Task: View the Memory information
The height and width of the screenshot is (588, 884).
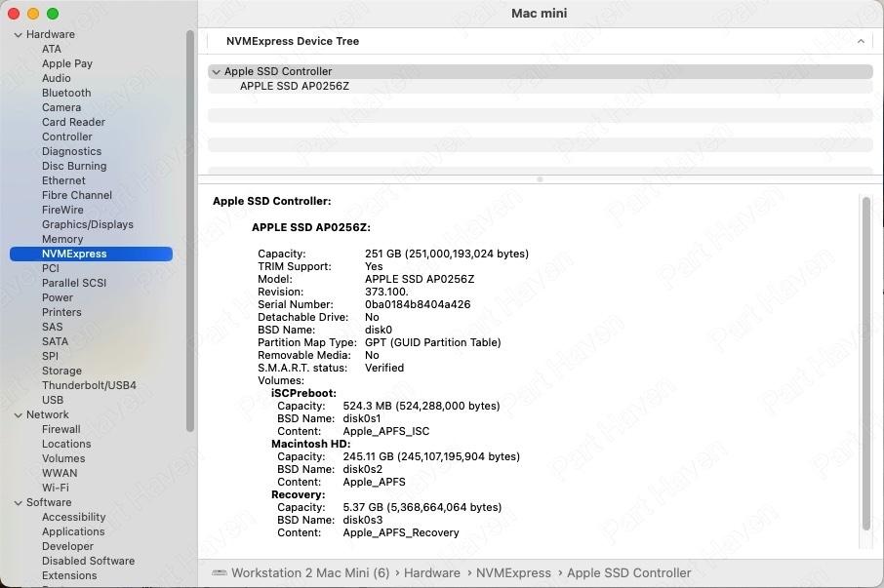Action: tap(62, 239)
